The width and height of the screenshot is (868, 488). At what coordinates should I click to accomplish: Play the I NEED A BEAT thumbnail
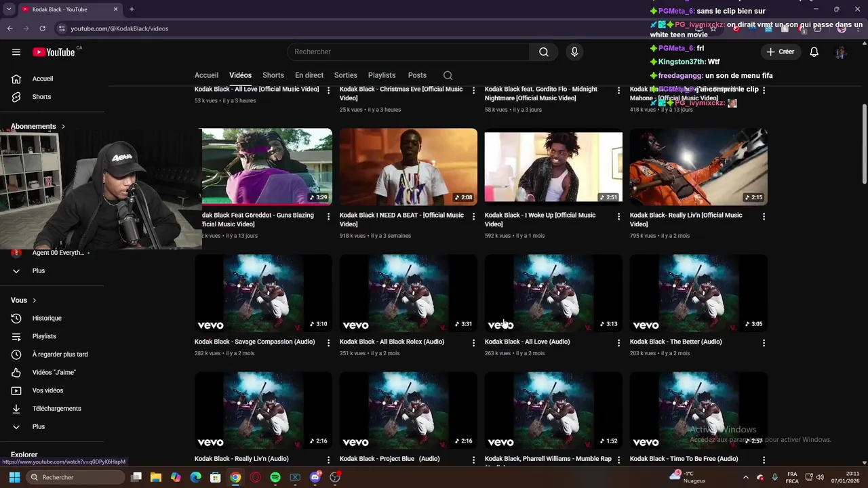click(408, 167)
